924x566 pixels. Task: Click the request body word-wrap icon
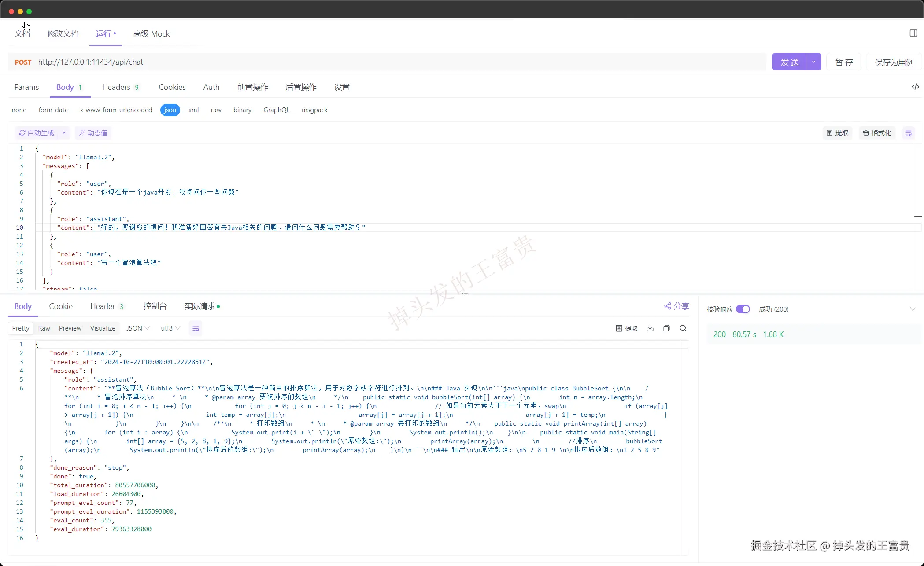[x=908, y=133]
